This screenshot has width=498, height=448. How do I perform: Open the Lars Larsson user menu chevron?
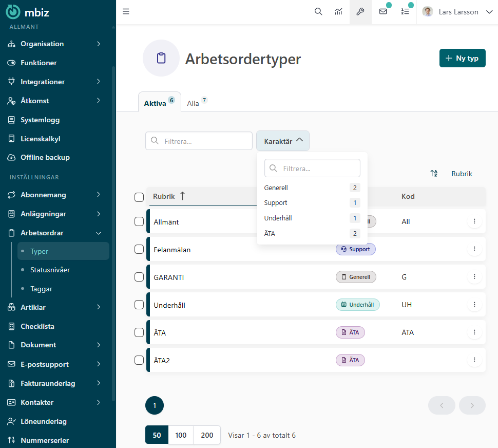point(489,12)
